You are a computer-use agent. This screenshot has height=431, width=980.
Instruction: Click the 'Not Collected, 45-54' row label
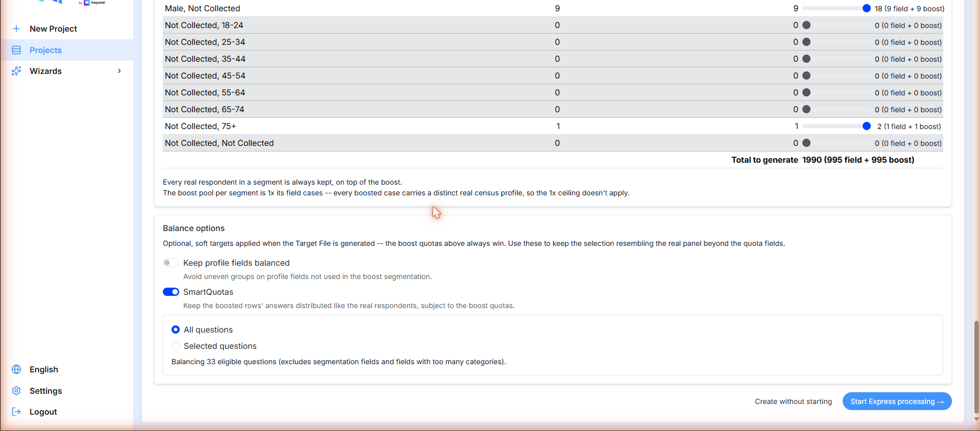(205, 75)
